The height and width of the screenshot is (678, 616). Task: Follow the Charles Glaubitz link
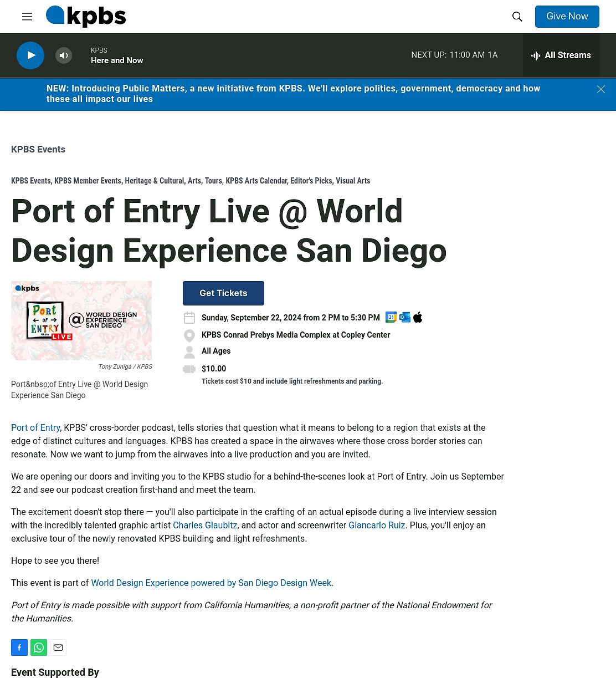pyautogui.click(x=205, y=525)
